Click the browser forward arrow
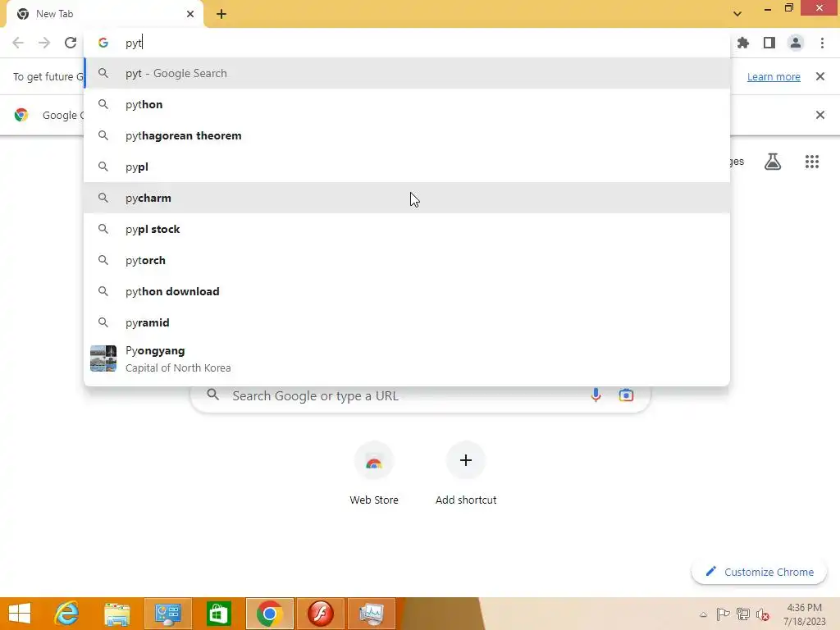Viewport: 840px width, 630px height. (x=44, y=43)
